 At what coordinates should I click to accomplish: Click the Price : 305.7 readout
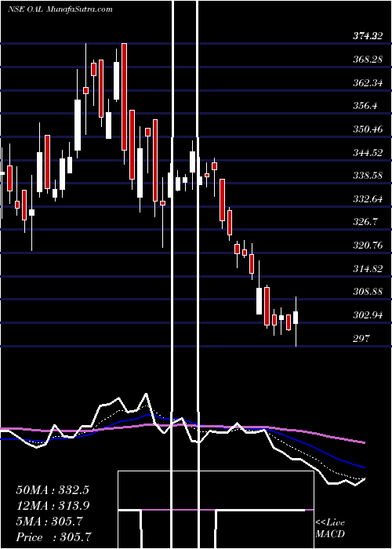click(55, 537)
